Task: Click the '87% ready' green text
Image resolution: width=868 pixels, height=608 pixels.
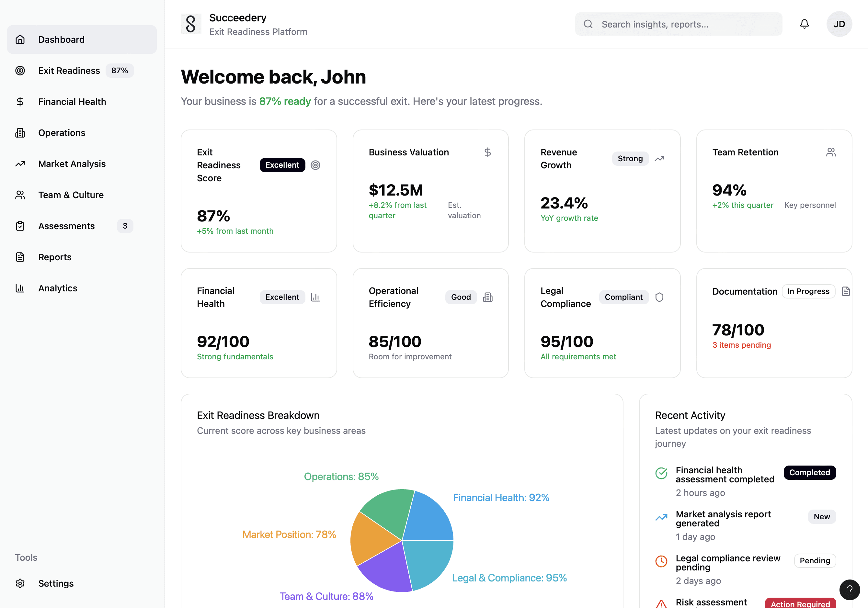Action: [x=285, y=101]
